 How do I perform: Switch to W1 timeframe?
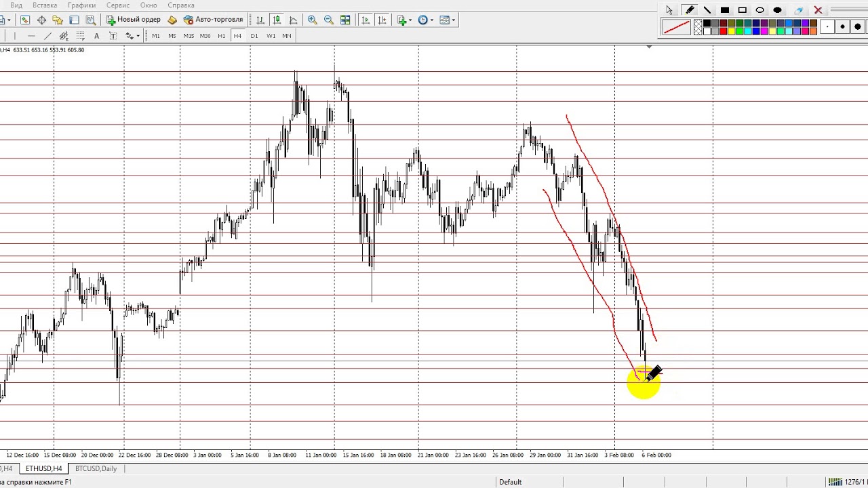click(x=271, y=36)
